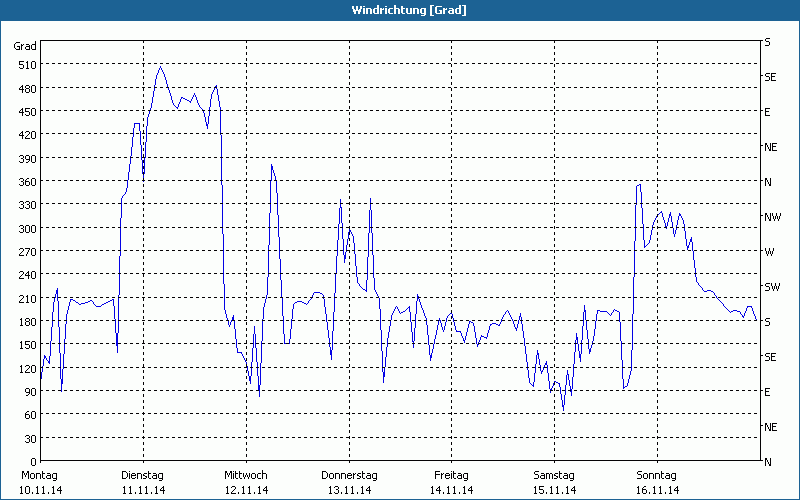Select the '240' y-axis value

[x=28, y=276]
